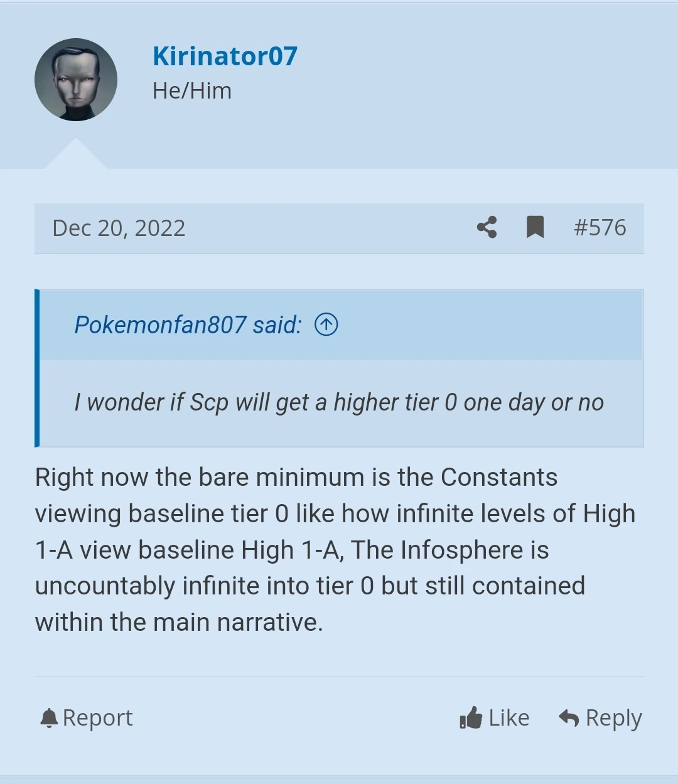678x784 pixels.
Task: Click the curved Reply arrow icon
Action: pos(569,717)
